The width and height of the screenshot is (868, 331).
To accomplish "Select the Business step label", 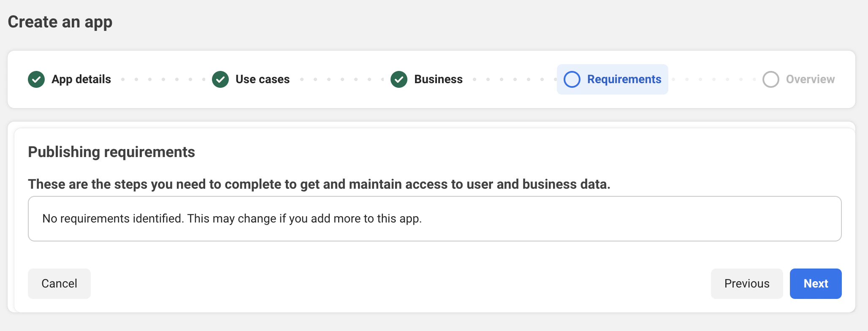I will [x=438, y=79].
